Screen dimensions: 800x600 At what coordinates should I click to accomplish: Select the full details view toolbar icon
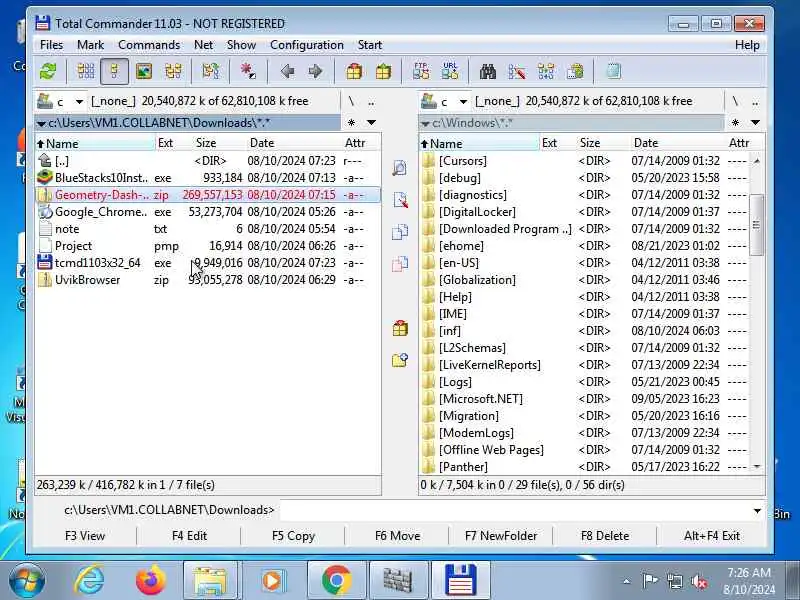point(114,71)
